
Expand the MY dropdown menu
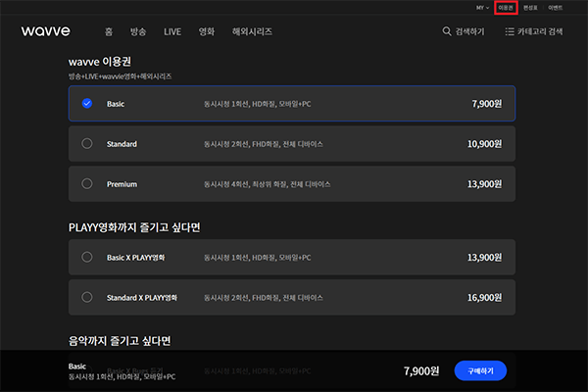tap(482, 8)
